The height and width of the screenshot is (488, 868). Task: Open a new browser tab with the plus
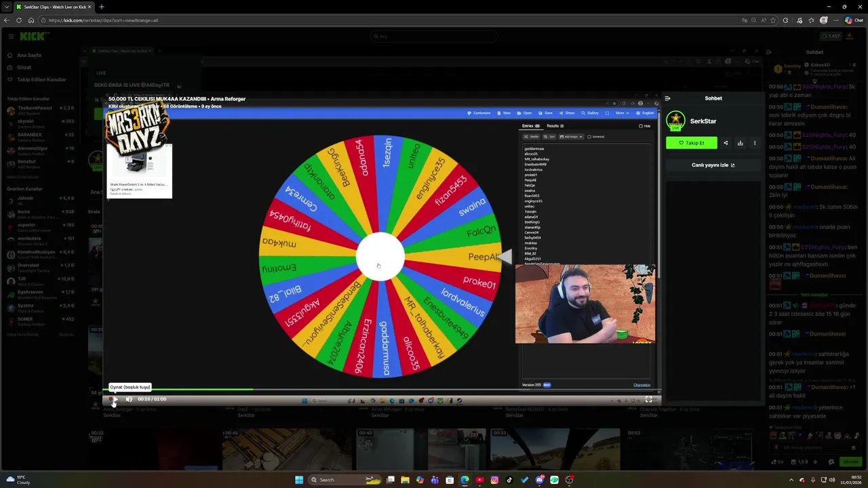(102, 7)
